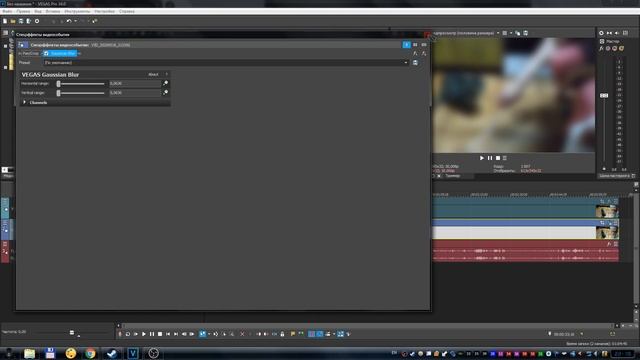
Task: Click the Save project icon
Action: (x=21, y=21)
